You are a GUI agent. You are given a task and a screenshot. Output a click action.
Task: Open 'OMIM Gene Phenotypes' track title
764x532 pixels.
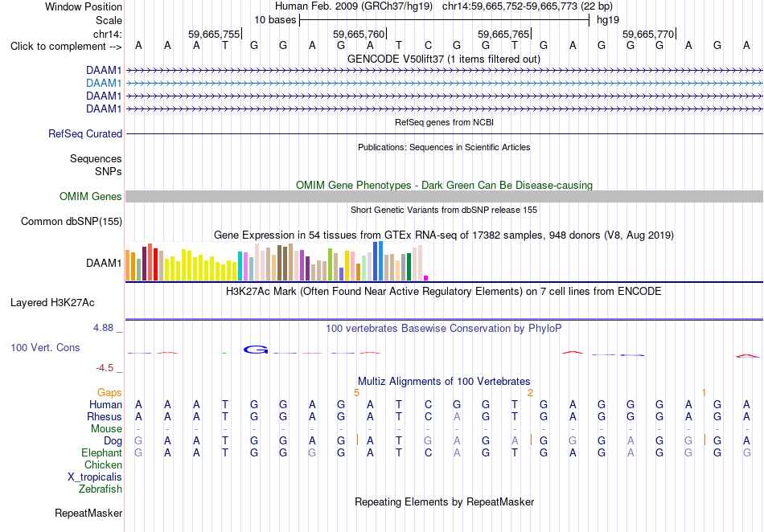pos(444,185)
